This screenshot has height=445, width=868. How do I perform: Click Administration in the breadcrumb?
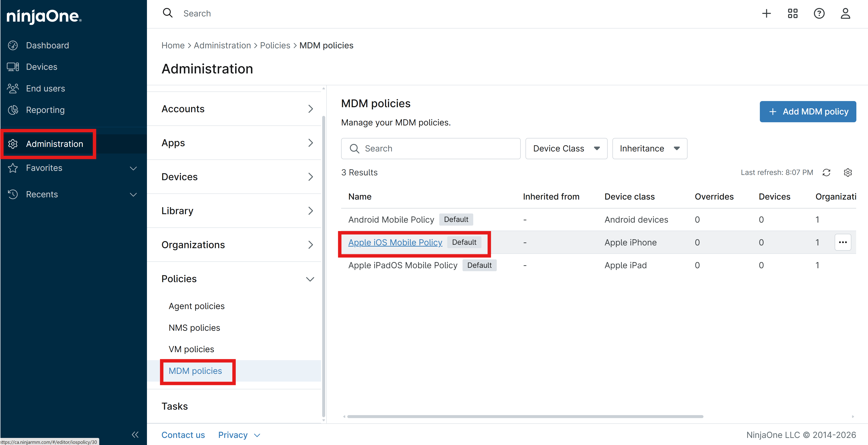222,45
